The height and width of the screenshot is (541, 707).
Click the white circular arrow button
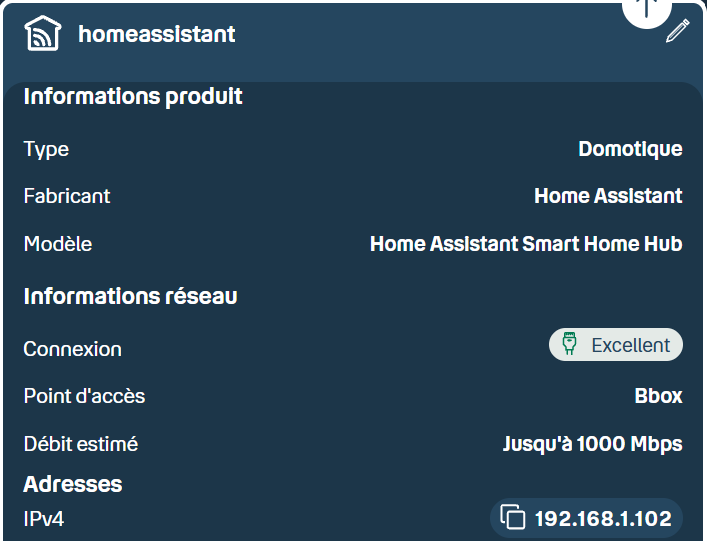pos(647,9)
